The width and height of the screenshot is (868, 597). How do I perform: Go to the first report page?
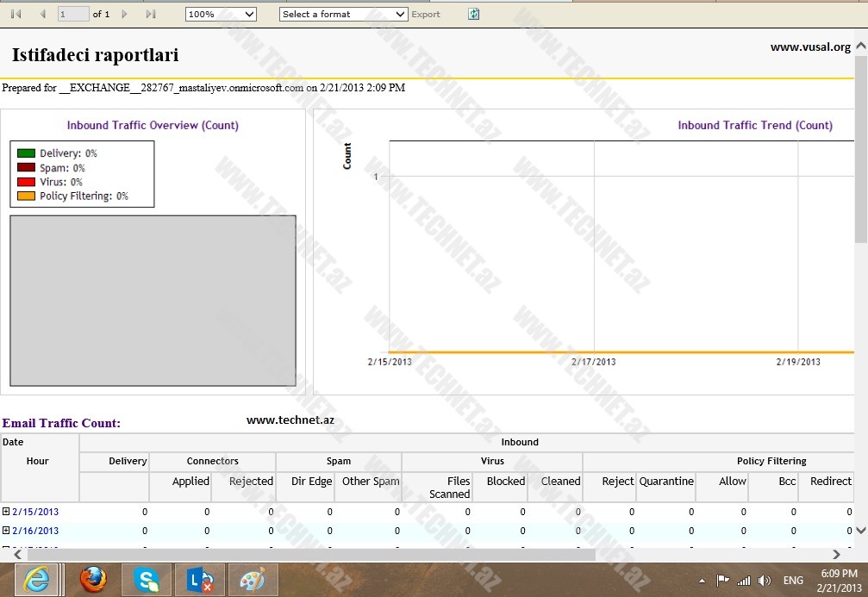pos(16,14)
